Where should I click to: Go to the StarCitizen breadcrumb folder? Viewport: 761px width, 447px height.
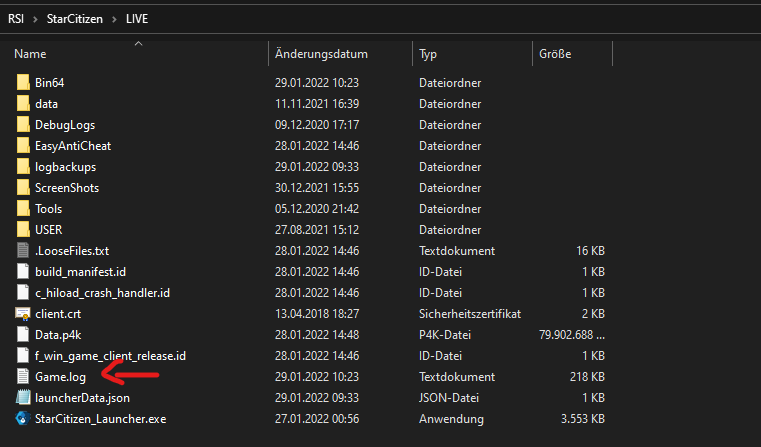click(75, 19)
